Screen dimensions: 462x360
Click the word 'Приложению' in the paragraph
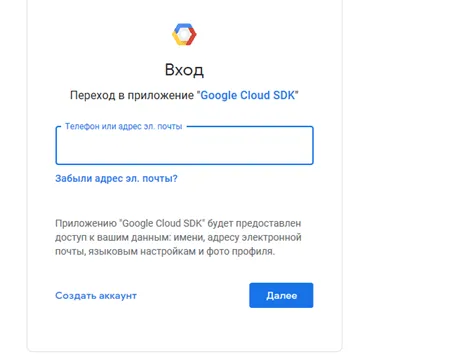(x=86, y=223)
